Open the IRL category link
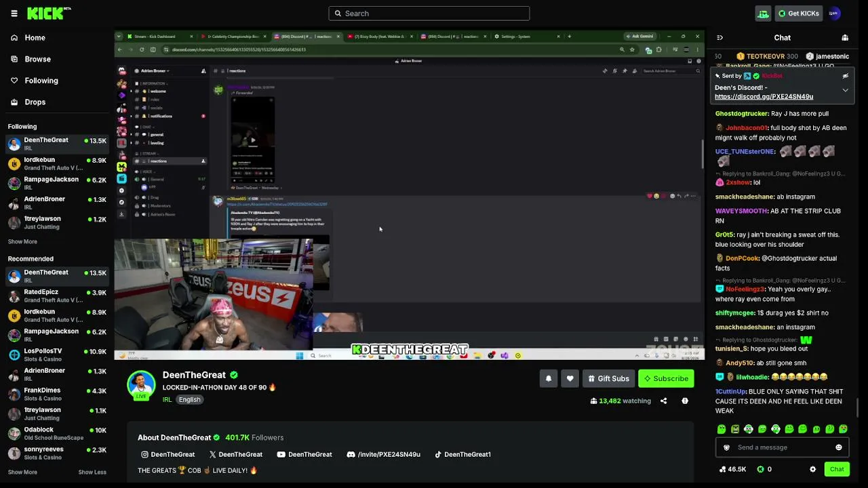Screen dimensions: 868x488 [167, 400]
